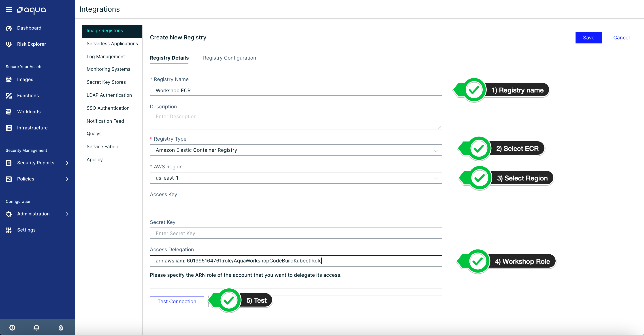Open the Registry Type dropdown
Viewport: 644px width, 335px height.
(296, 150)
